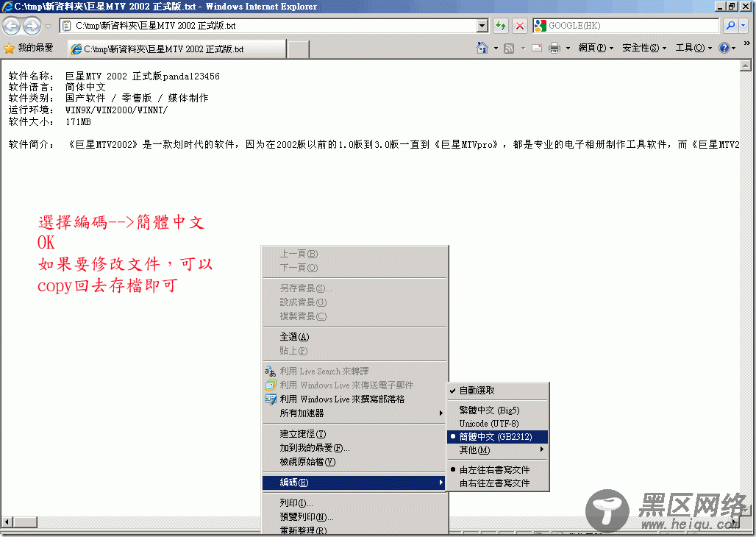The image size is (756, 537).
Task: Open the 工具(O) menu
Action: point(693,48)
